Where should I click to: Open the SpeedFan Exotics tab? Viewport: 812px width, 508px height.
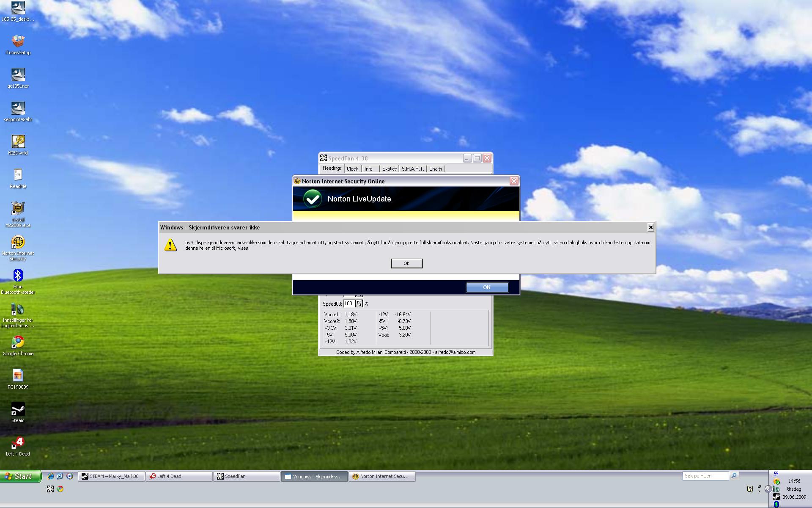tap(390, 169)
